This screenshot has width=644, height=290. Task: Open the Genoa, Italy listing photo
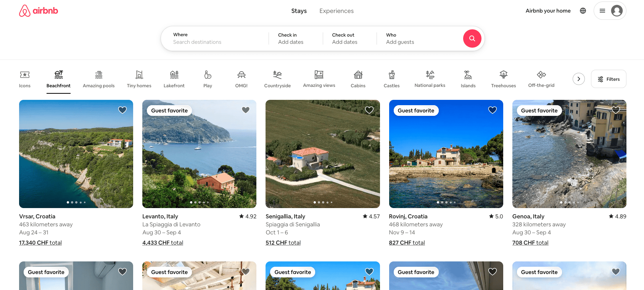click(569, 154)
